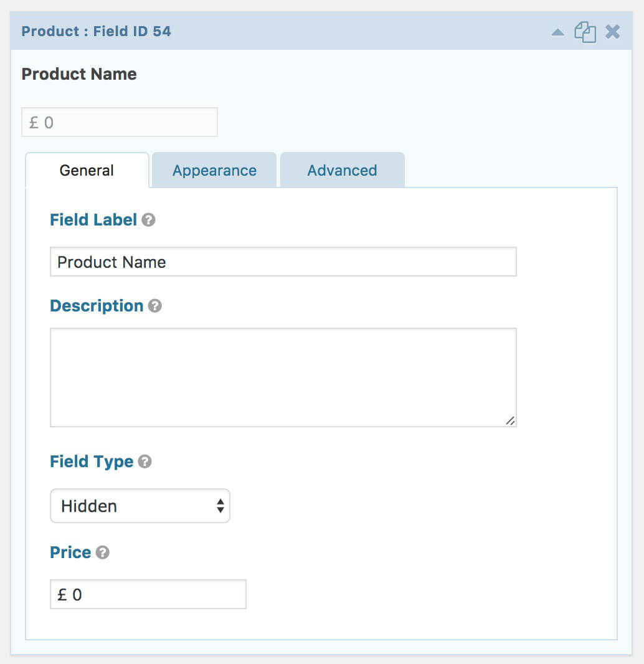The image size is (644, 664).
Task: Show help tooltip next to Description
Action: [x=155, y=306]
